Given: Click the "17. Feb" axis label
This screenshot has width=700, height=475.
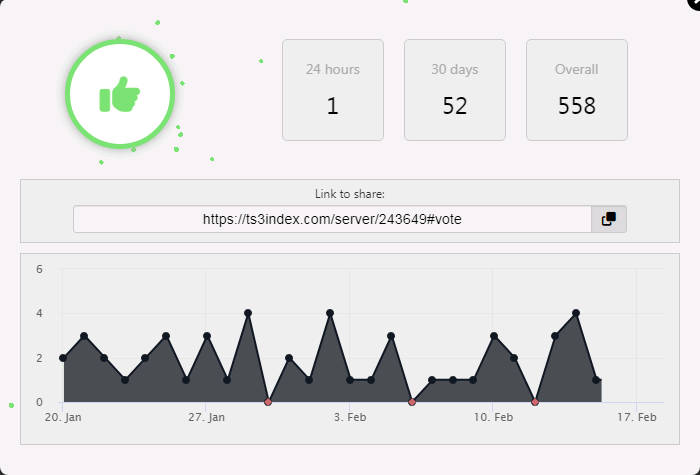Looking at the screenshot, I should [637, 417].
